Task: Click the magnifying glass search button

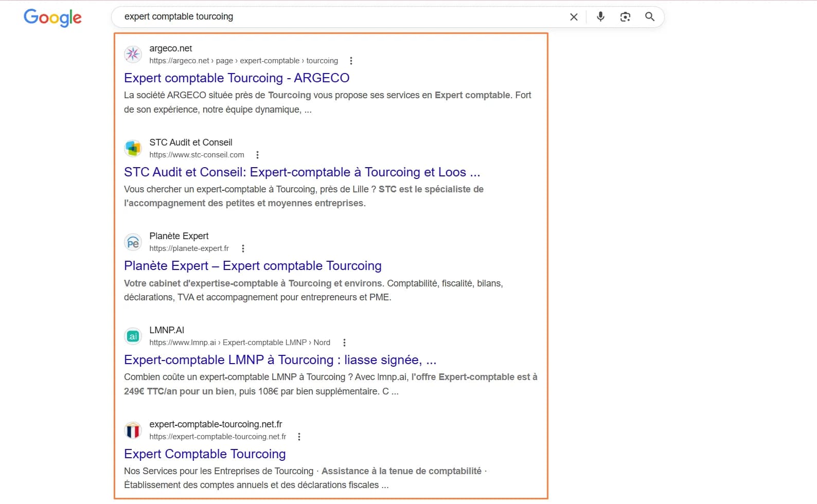Action: [x=650, y=17]
